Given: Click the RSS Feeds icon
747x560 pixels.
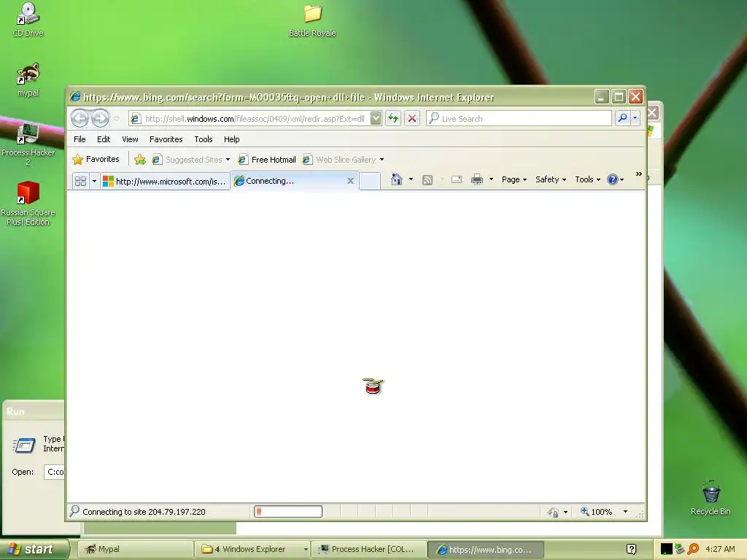Looking at the screenshot, I should tap(427, 179).
